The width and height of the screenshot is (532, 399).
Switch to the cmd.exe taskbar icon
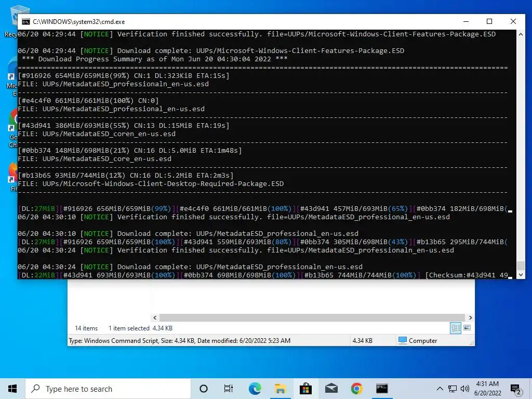pos(382,389)
